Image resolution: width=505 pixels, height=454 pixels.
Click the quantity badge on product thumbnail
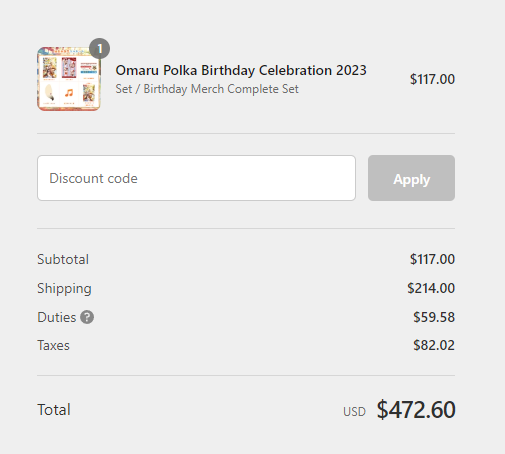point(99,49)
